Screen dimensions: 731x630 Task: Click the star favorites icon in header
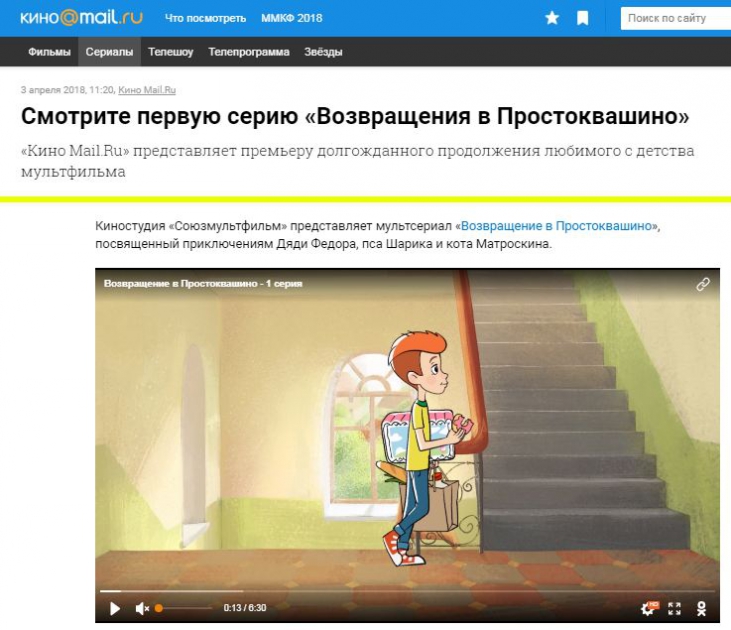552,18
